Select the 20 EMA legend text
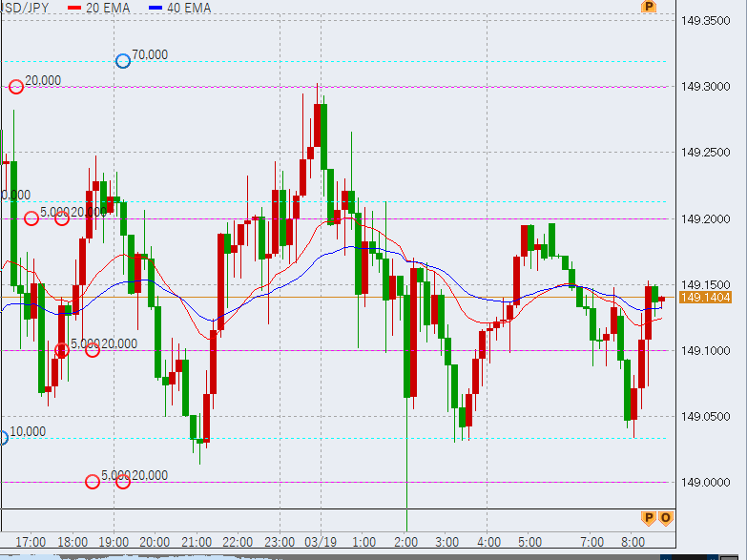 [x=110, y=8]
